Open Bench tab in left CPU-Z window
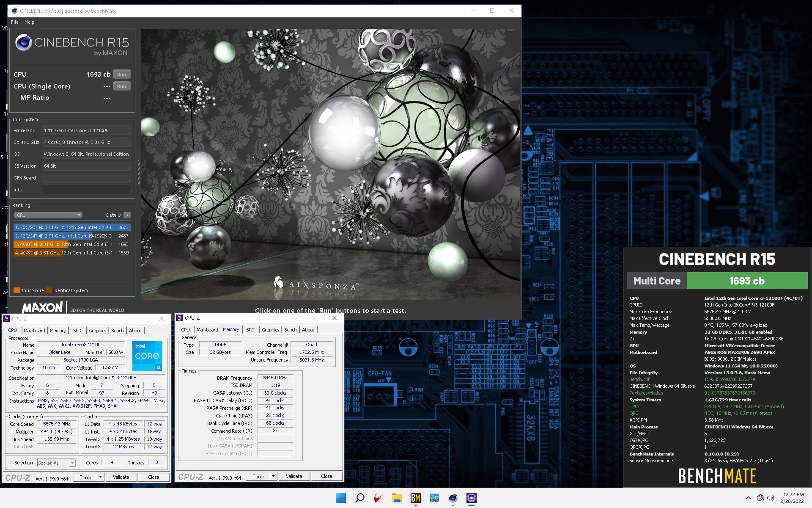 tap(118, 331)
